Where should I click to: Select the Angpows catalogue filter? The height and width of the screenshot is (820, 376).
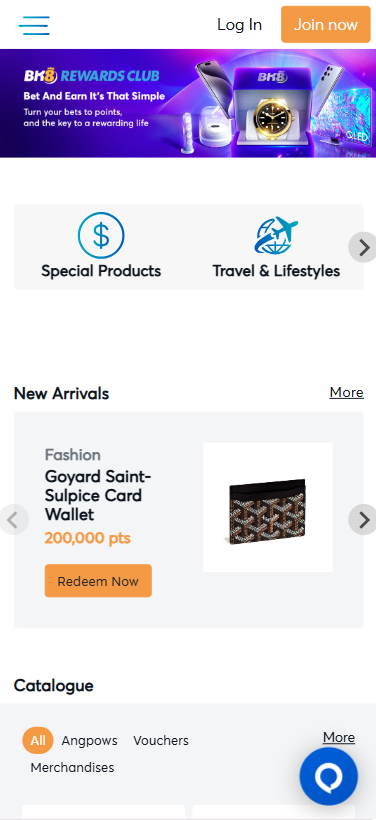(x=89, y=741)
